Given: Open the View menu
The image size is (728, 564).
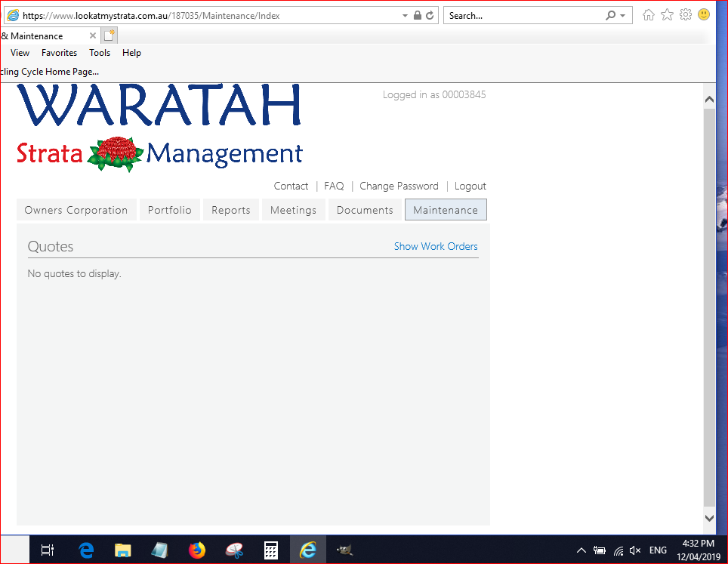Looking at the screenshot, I should [x=20, y=53].
